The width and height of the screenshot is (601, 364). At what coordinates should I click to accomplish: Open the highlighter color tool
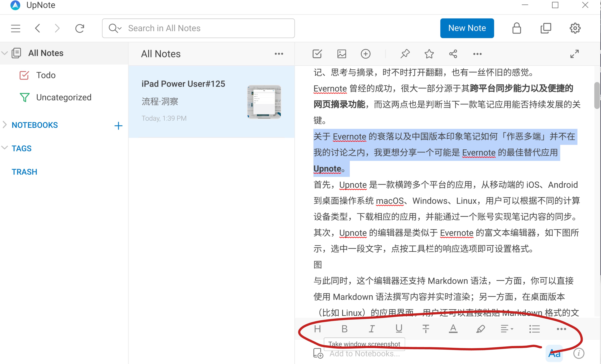click(x=480, y=329)
